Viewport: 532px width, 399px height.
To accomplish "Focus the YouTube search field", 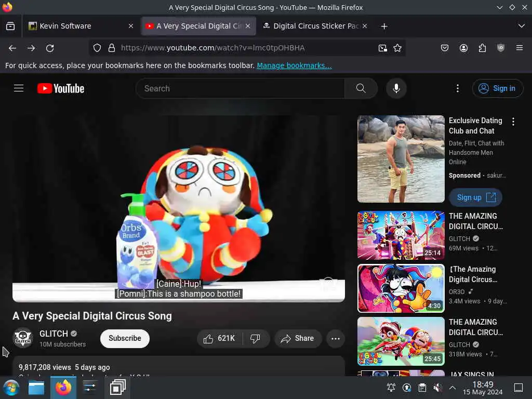I will [x=240, y=88].
